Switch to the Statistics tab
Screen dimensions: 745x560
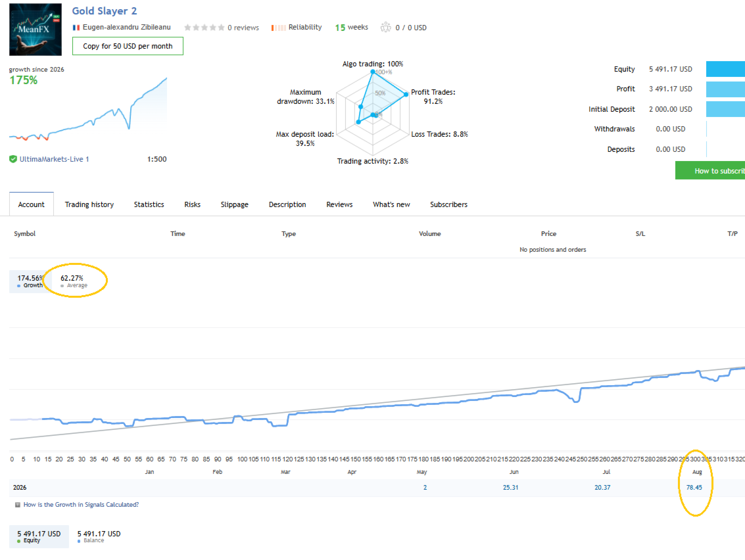tap(149, 204)
